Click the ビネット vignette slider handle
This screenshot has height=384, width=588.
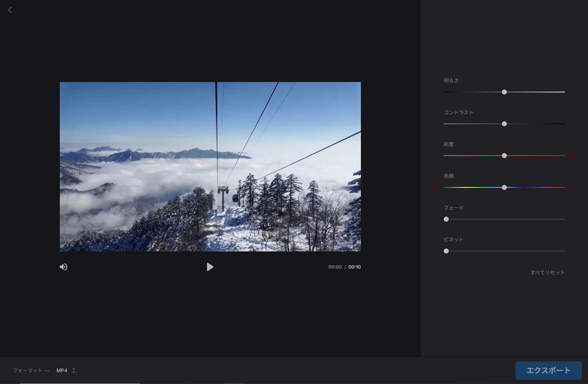tap(446, 251)
